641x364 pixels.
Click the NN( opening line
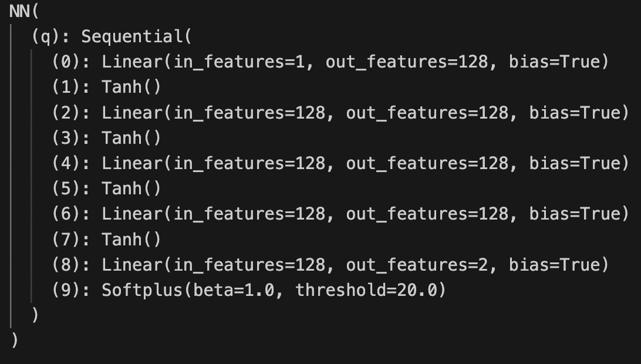point(23,12)
